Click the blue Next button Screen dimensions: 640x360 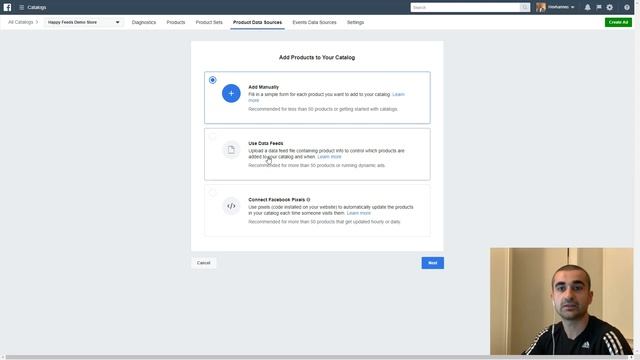433,263
